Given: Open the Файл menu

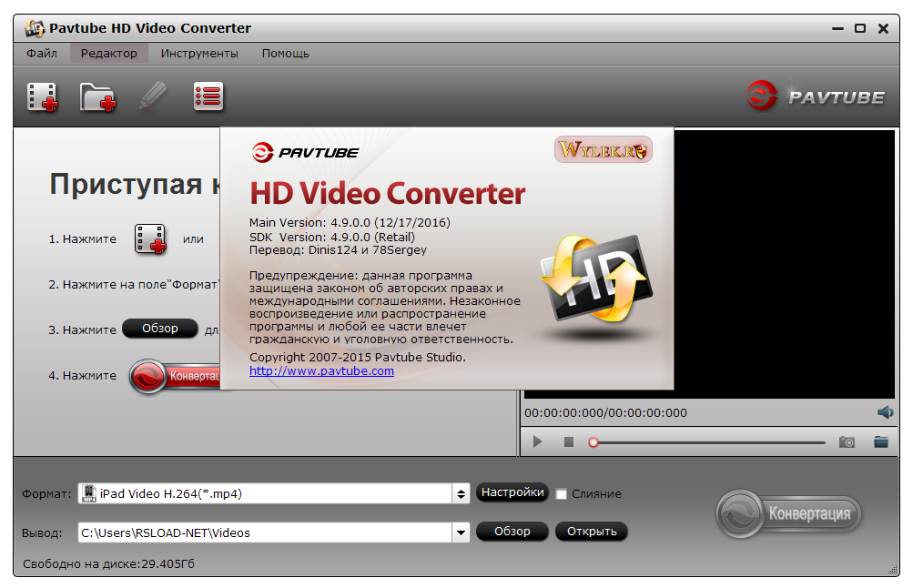Looking at the screenshot, I should (42, 54).
